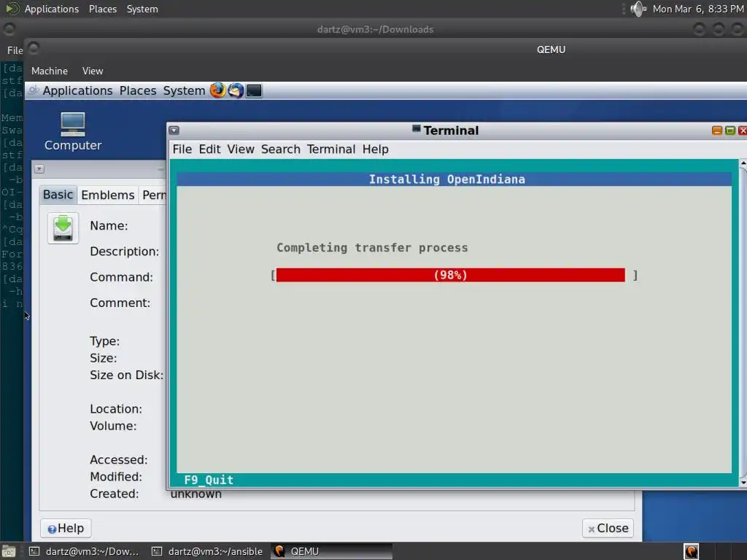Click the green download file icon in Properties
This screenshot has height=560, width=747.
point(63,228)
